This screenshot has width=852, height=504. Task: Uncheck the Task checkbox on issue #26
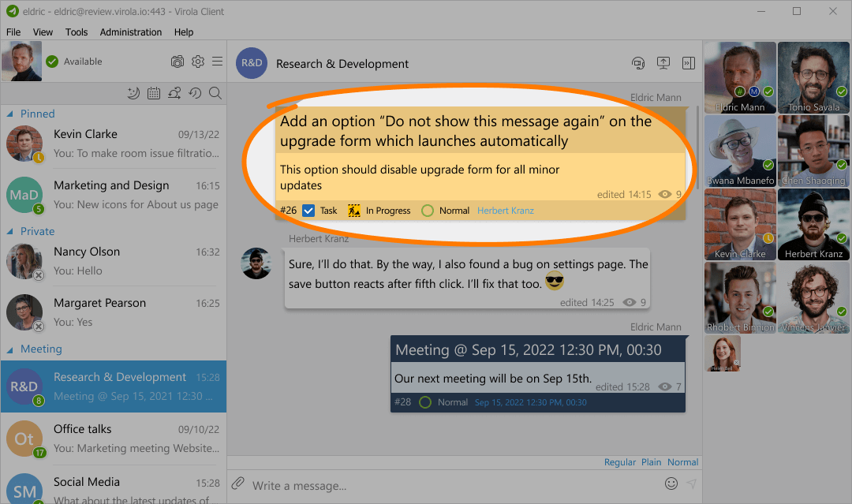tap(307, 211)
